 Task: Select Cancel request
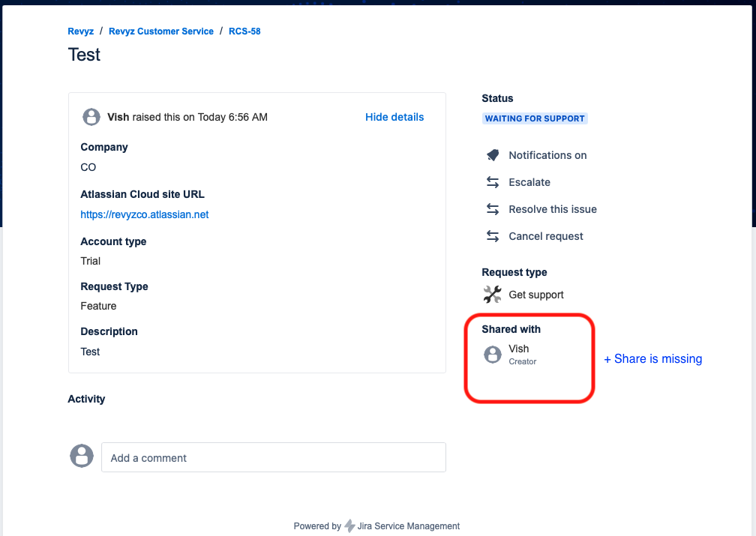pos(546,236)
